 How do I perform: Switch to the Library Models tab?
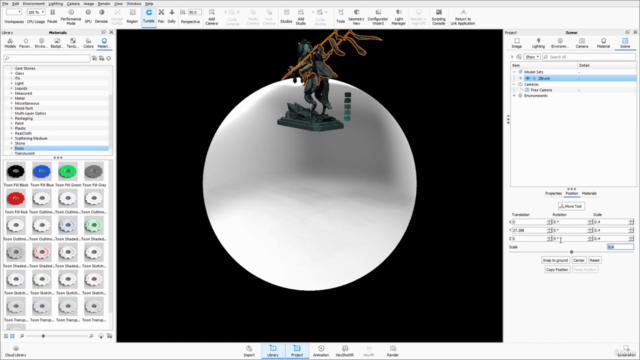click(x=10, y=43)
